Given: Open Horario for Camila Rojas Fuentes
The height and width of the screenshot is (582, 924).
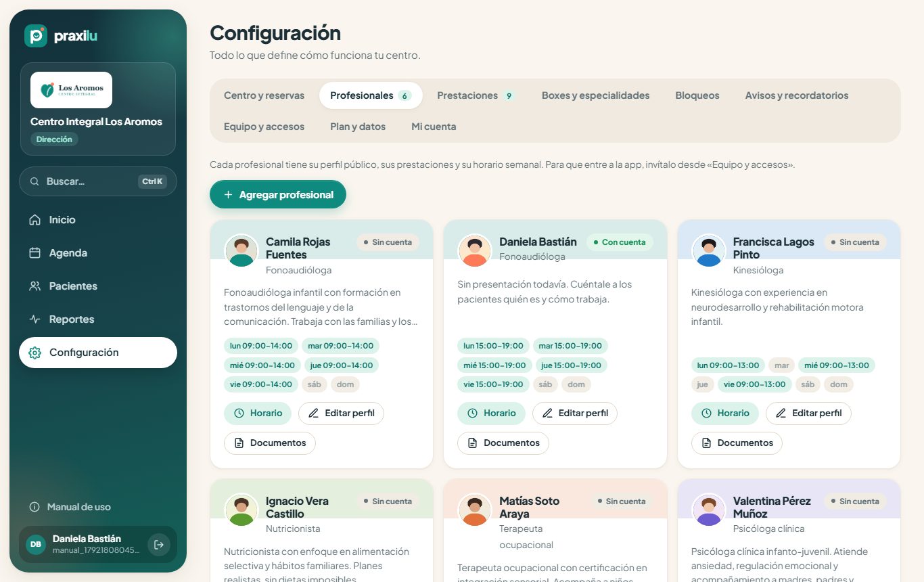Looking at the screenshot, I should (258, 413).
